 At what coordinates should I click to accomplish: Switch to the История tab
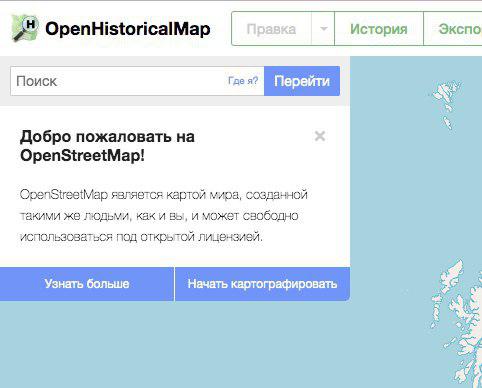(x=379, y=29)
